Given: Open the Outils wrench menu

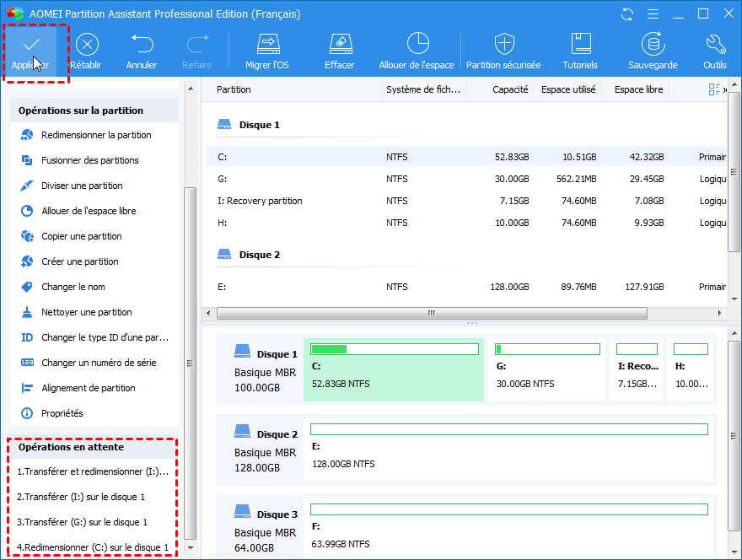Looking at the screenshot, I should pyautogui.click(x=715, y=51).
